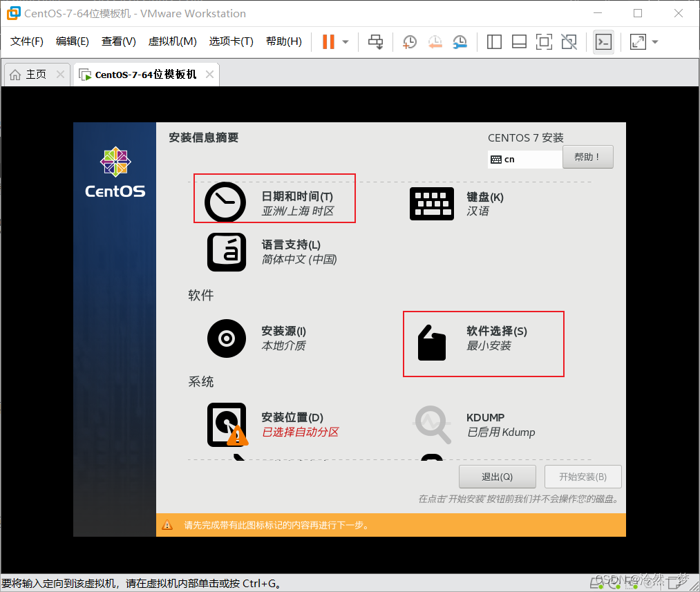Screen dimensions: 700x592
Task: Open 日期和时间(T) clock icon
Action: [x=225, y=202]
